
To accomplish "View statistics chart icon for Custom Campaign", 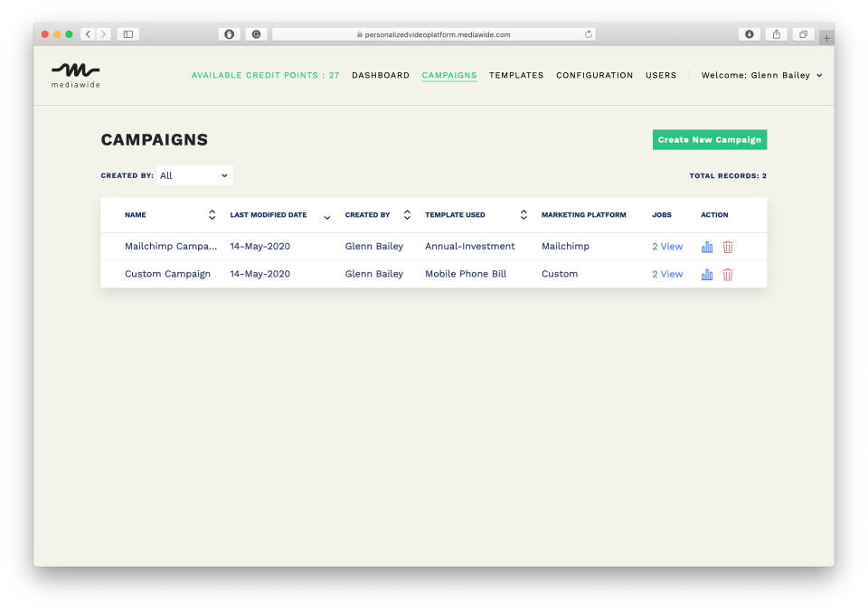I will click(x=706, y=274).
